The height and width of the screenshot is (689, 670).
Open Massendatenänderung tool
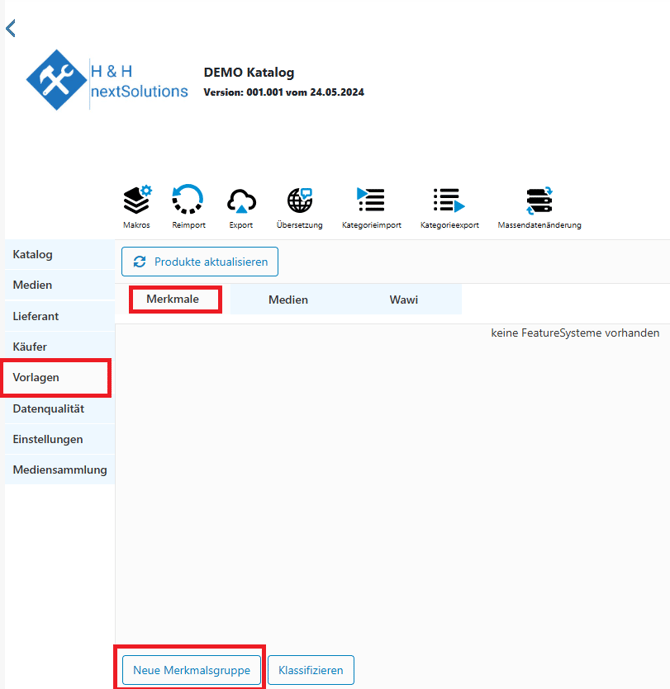[539, 201]
